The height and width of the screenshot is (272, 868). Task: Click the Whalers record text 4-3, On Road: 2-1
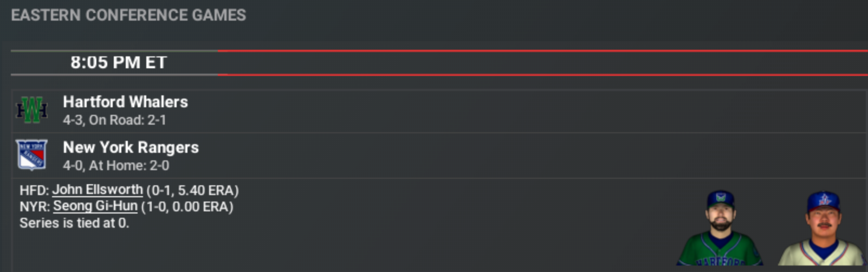pos(114,120)
